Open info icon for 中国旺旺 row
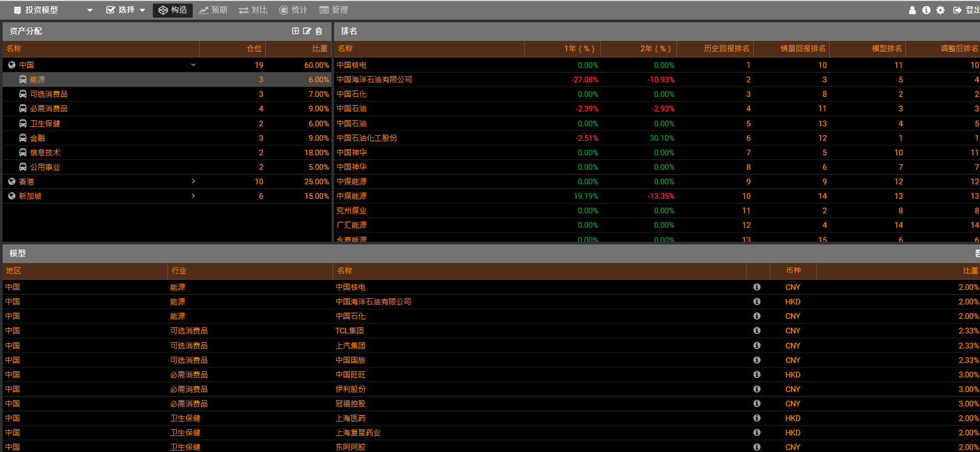 tap(757, 374)
